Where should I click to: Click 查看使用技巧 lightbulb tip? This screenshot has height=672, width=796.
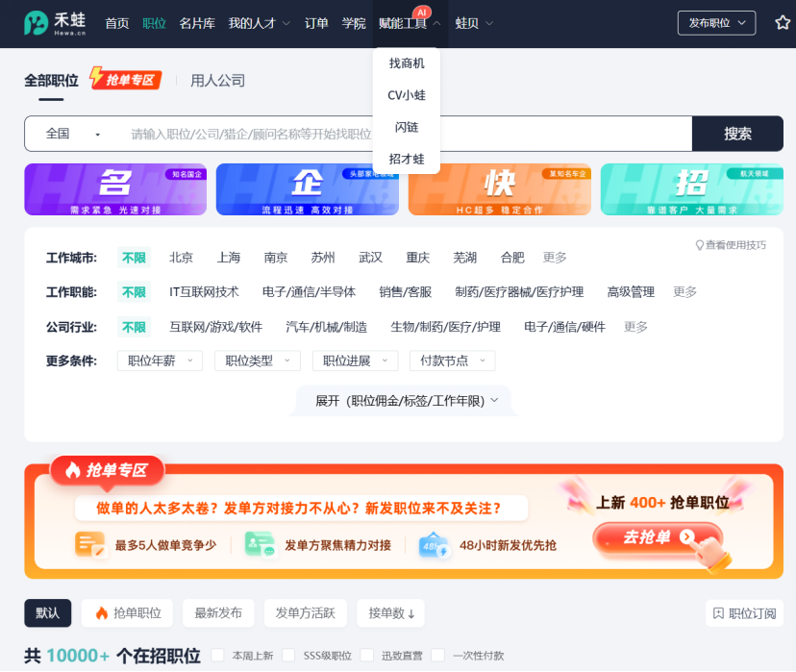(731, 245)
